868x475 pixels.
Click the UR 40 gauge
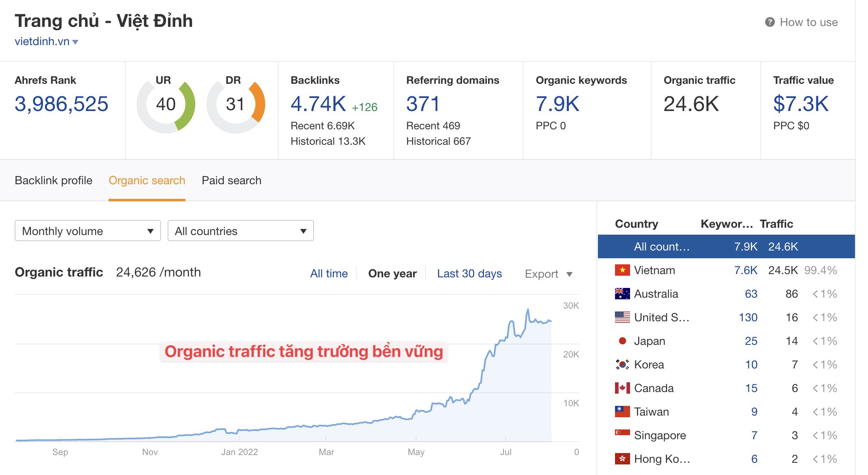point(166,105)
